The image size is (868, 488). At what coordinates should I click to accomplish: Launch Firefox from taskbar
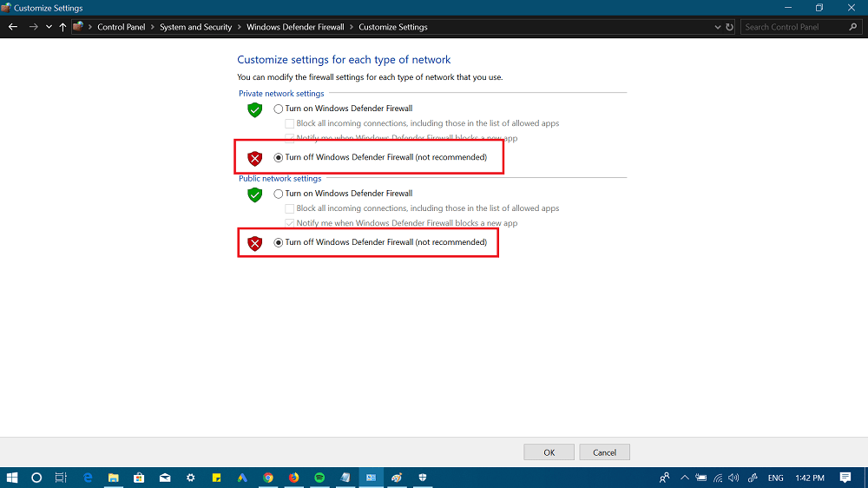coord(294,478)
